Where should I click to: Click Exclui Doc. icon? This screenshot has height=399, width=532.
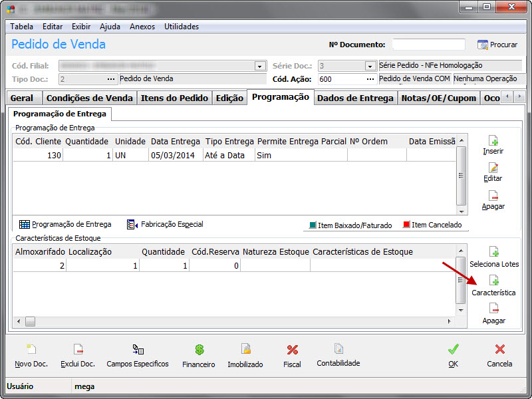pos(78,350)
